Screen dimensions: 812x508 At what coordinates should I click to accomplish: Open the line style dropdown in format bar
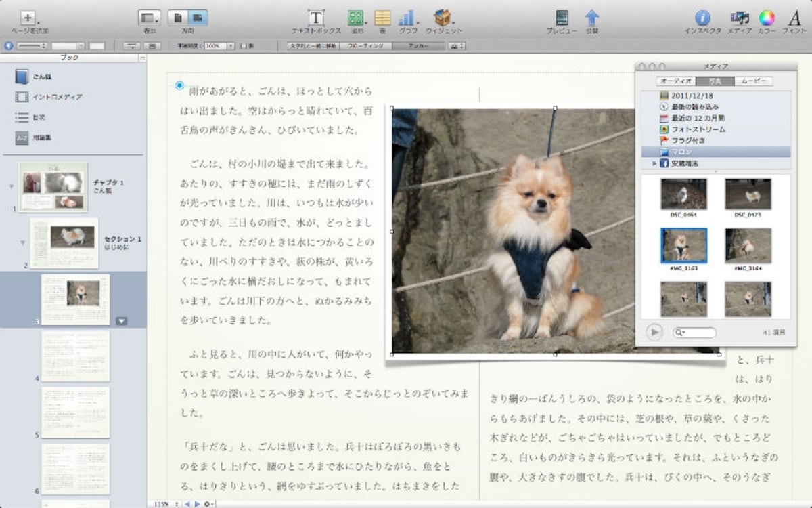[x=32, y=46]
